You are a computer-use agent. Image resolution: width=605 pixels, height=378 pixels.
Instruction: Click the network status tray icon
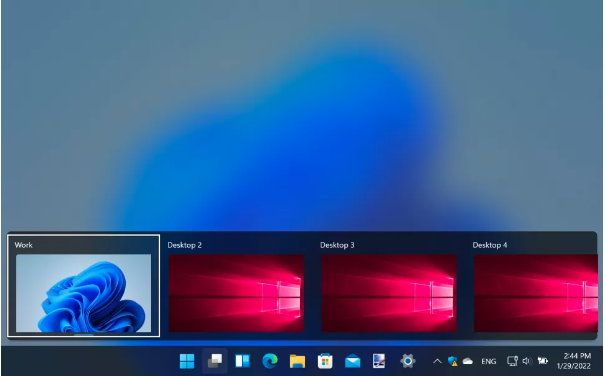(x=512, y=361)
